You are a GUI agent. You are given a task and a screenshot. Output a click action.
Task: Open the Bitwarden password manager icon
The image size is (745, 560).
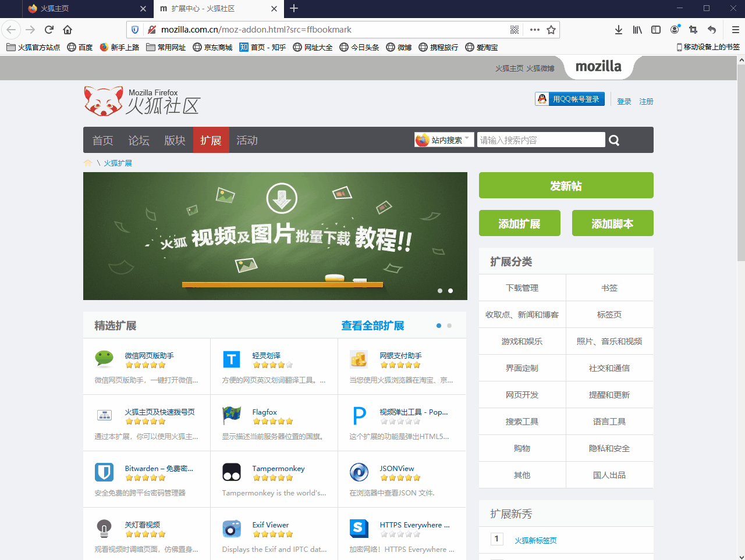104,472
